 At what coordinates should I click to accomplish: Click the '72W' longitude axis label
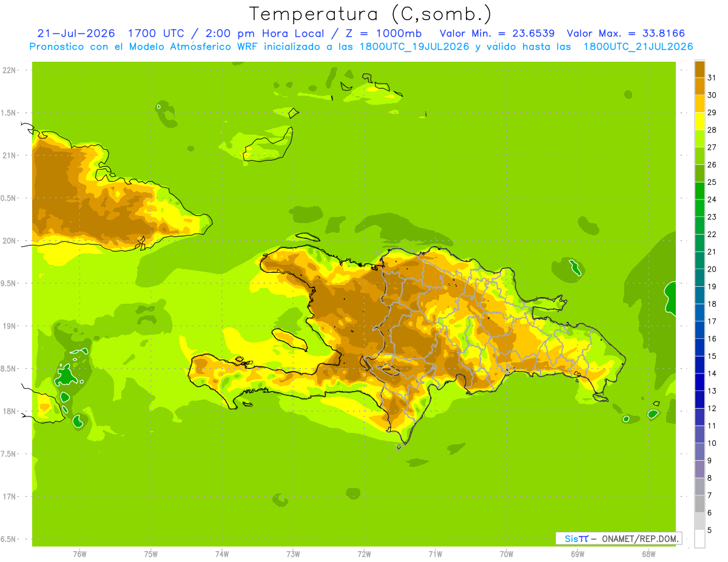point(364,554)
